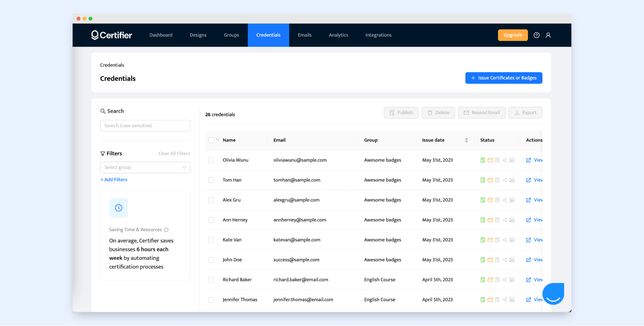Open the user account profile icon
Screen dimensions: 644x326
548,35
